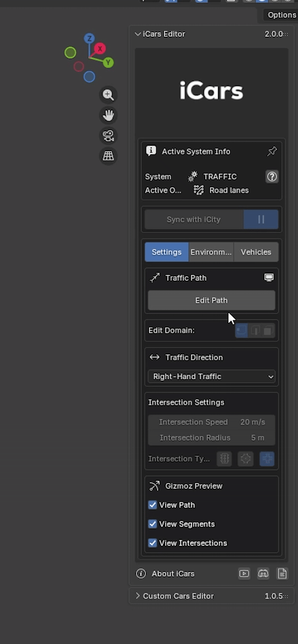298x644 pixels.
Task: Click the Edit Path button
Action: click(x=211, y=300)
